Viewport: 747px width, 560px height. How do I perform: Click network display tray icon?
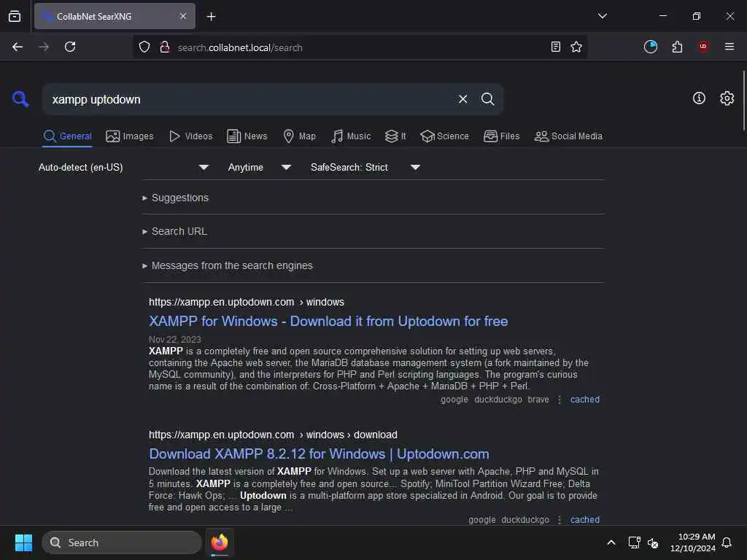click(x=634, y=542)
